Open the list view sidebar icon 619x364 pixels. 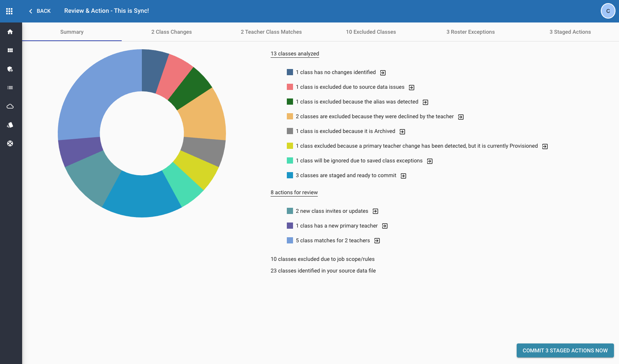(x=10, y=88)
